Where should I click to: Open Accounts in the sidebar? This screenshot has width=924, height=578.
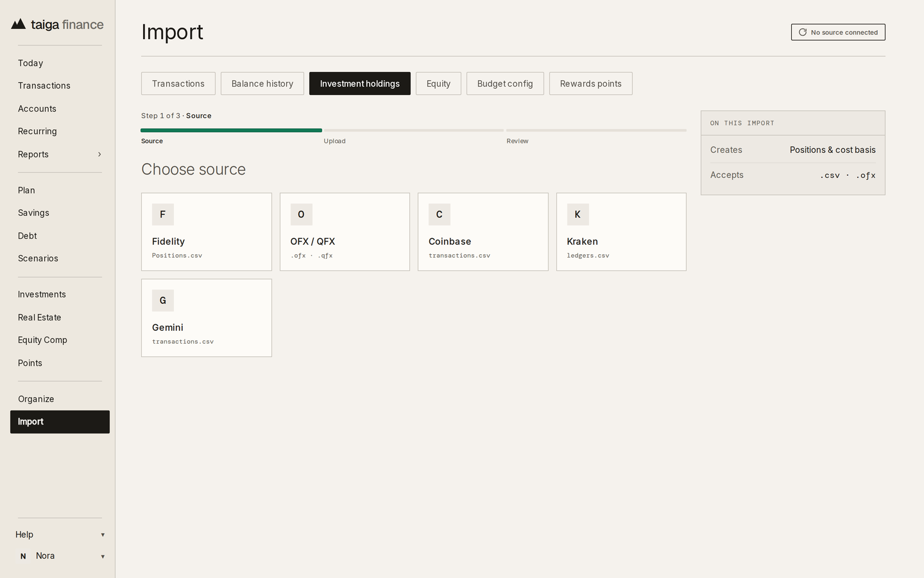[x=60, y=109]
